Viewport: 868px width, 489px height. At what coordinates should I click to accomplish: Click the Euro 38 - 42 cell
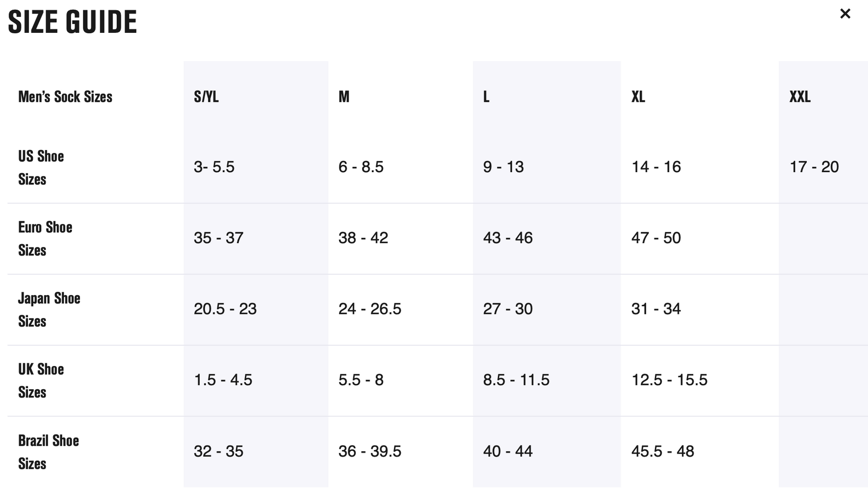(363, 238)
